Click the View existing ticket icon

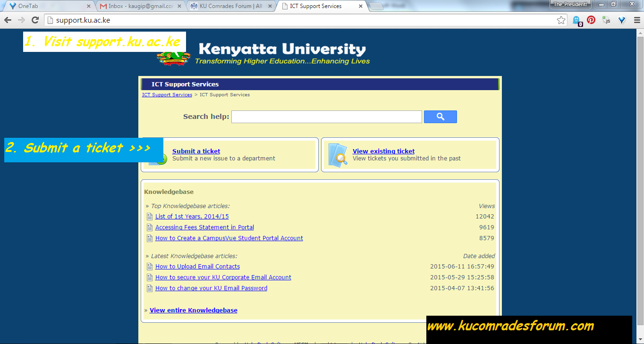(338, 155)
